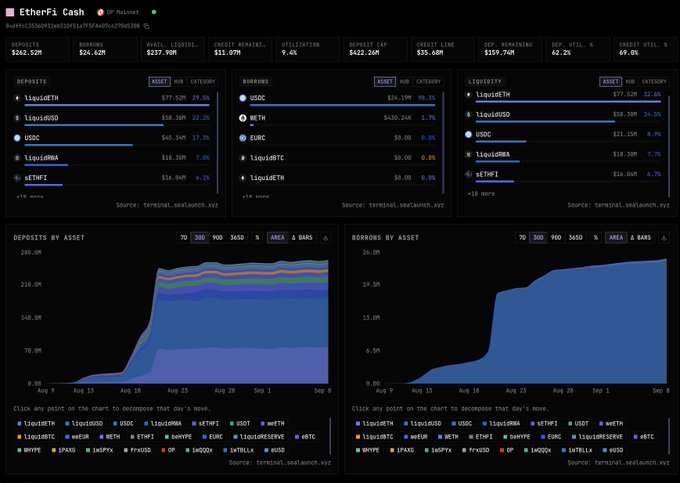Click the Deposits chart legend scrollbar
The image size is (680, 483).
330,436
